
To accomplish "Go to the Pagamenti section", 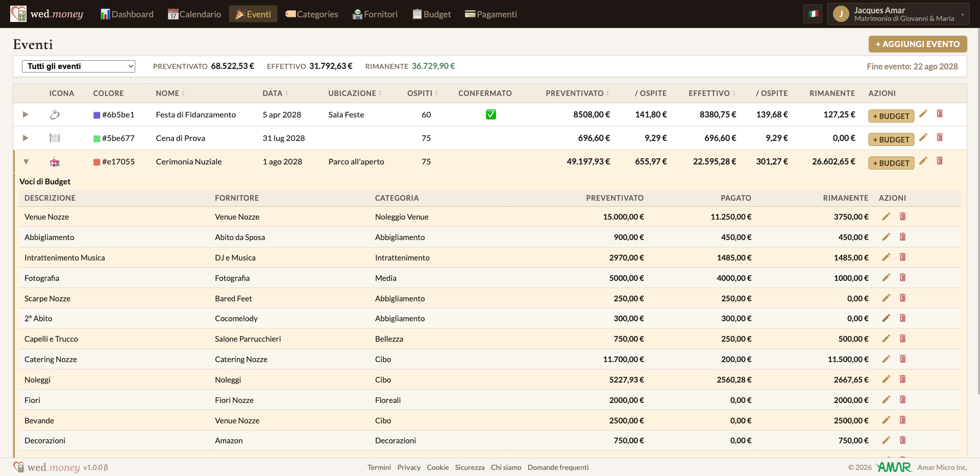I will click(491, 14).
